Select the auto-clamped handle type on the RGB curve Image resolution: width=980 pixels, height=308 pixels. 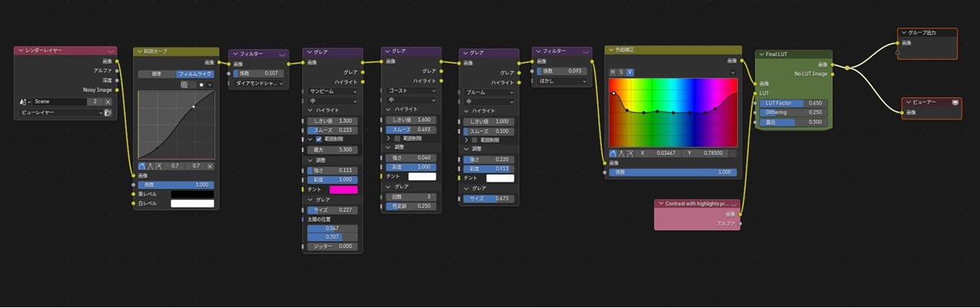tap(158, 165)
